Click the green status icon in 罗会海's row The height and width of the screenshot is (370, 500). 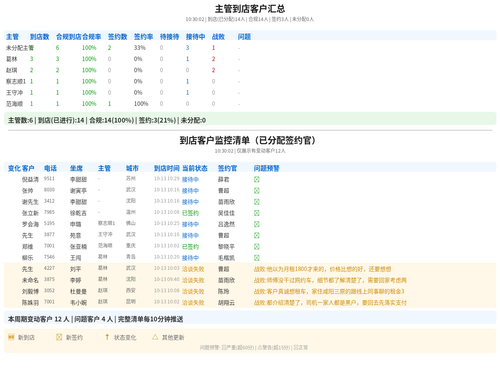pos(257,224)
